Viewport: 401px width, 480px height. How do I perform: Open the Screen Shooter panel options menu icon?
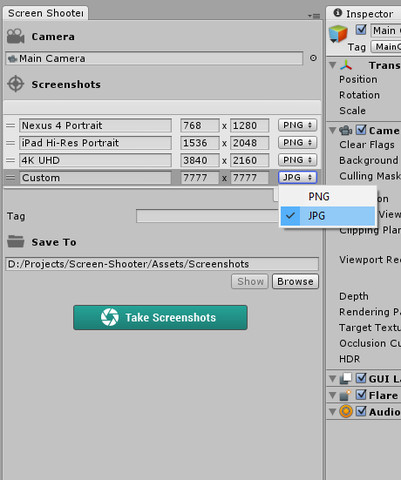click(314, 16)
